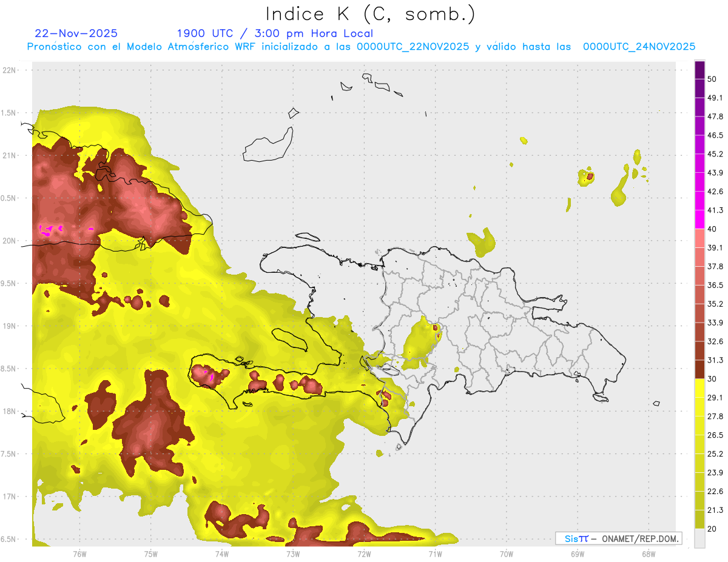Click the "42.6" colorbar value

[x=715, y=192]
